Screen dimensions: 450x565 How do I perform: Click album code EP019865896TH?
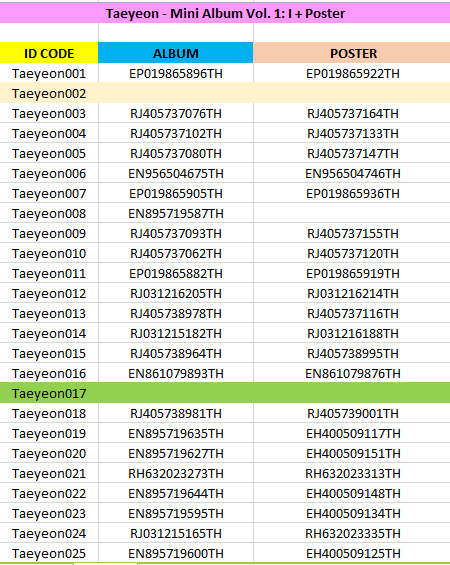tap(176, 74)
